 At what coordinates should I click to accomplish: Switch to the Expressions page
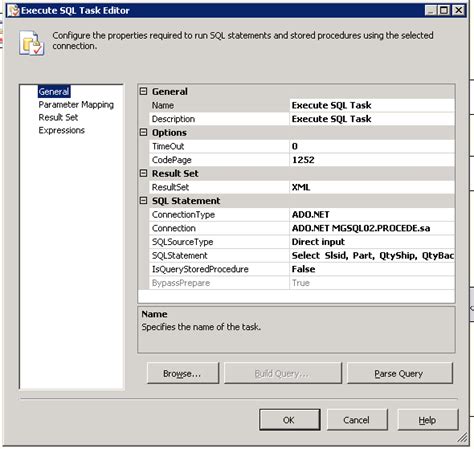62,130
